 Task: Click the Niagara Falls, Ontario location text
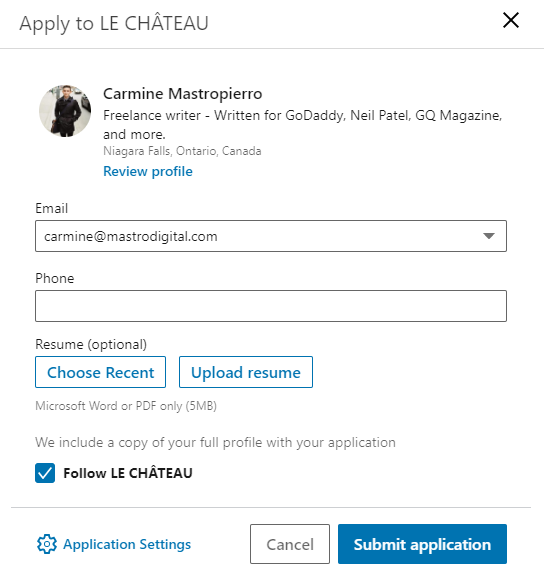pyautogui.click(x=182, y=151)
